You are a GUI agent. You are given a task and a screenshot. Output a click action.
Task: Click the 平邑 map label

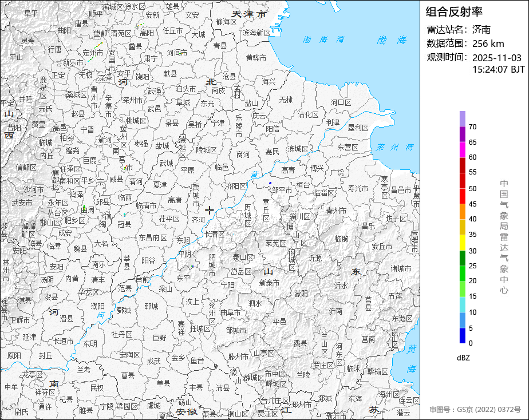click(x=279, y=322)
